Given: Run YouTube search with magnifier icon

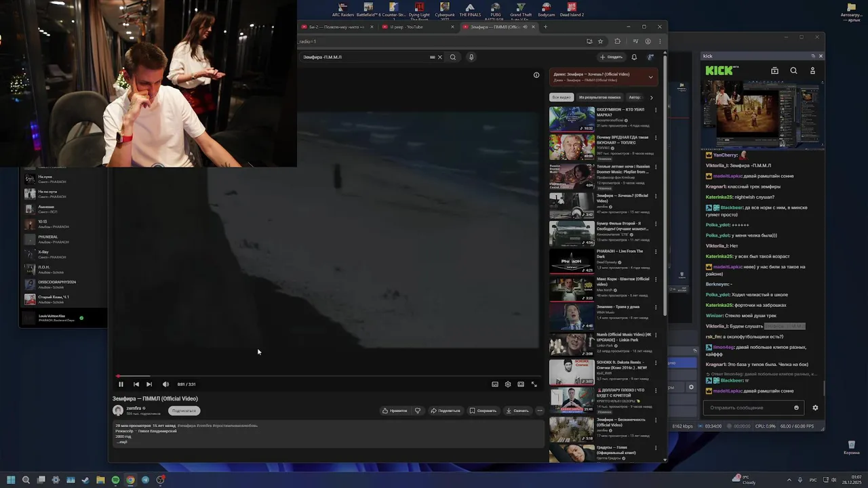Looking at the screenshot, I should coord(453,57).
